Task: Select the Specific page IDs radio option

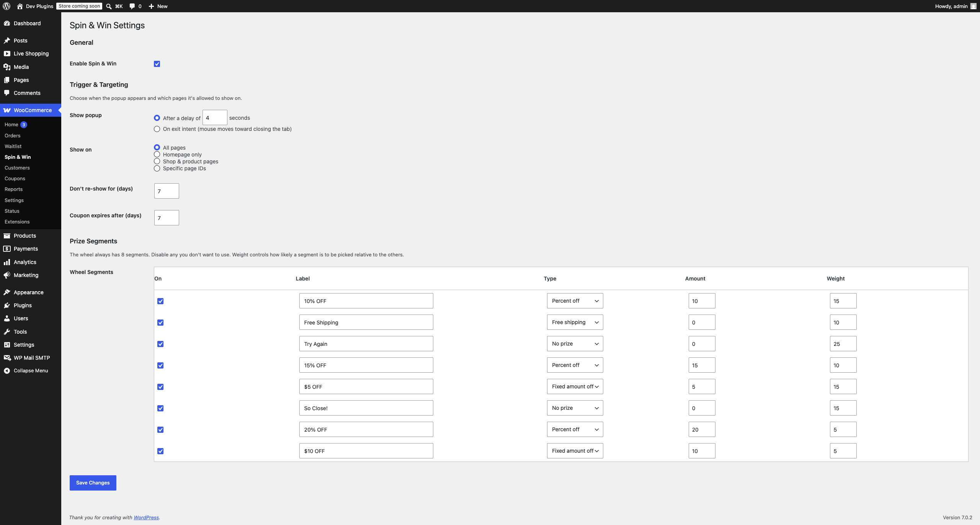Action: click(x=157, y=168)
